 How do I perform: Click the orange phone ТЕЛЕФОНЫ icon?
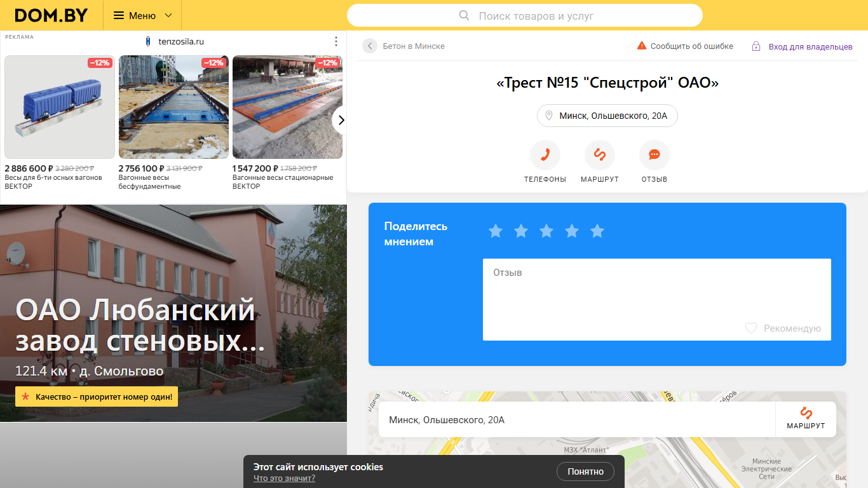(x=545, y=155)
